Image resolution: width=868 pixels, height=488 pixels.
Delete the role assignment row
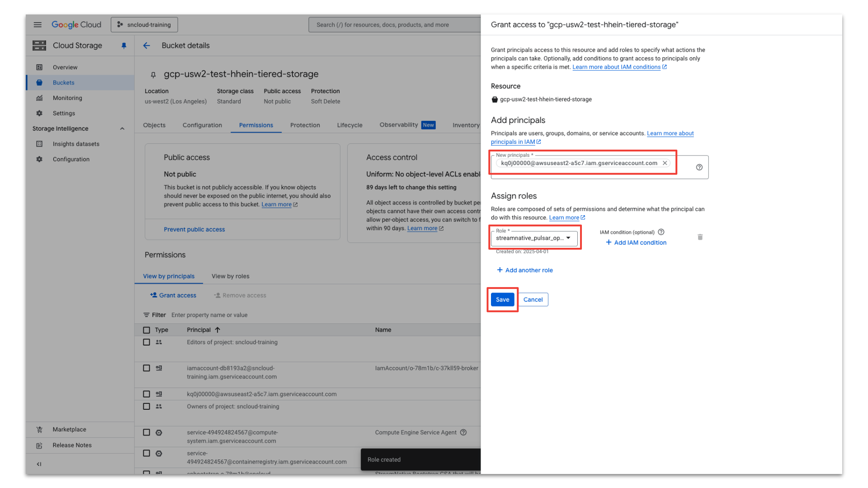700,237
